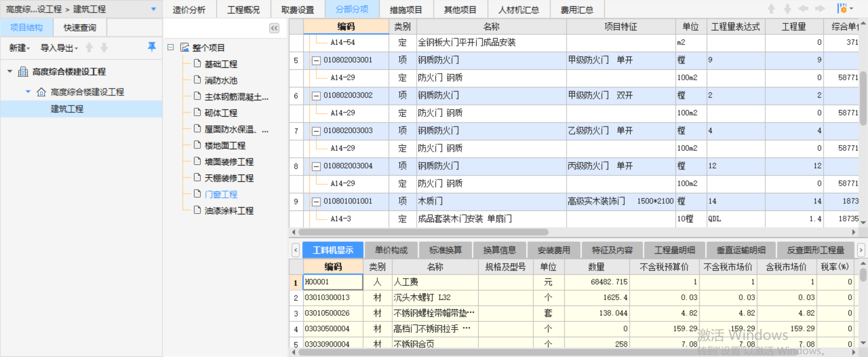Click the document icon beside 油漆涂料工程

pyautogui.click(x=197, y=210)
